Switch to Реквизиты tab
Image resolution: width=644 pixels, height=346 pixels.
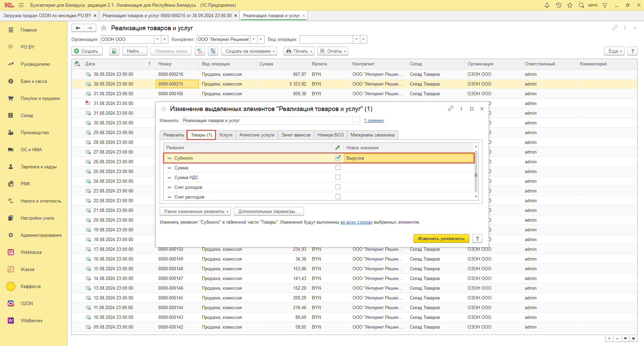coord(173,135)
